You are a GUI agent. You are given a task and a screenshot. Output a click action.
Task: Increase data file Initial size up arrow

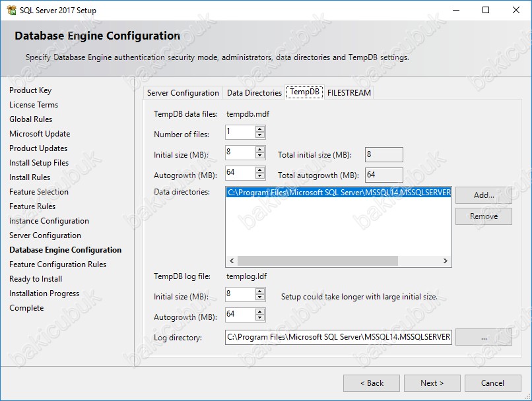[x=260, y=150]
